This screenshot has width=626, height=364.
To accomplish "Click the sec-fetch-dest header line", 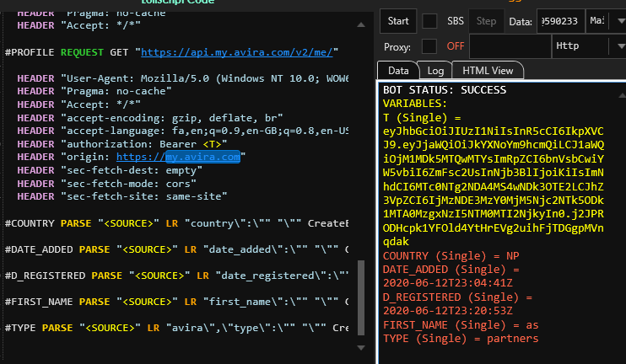I will click(x=110, y=170).
